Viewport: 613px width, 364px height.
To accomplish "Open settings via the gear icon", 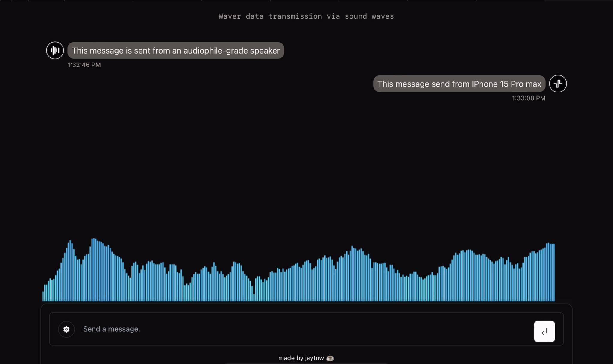I will 66,329.
